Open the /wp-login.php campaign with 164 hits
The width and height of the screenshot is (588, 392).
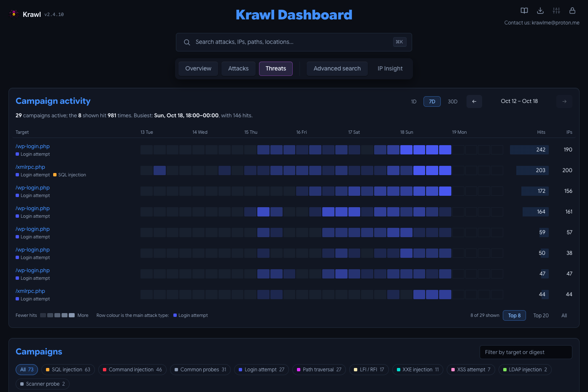click(32, 208)
